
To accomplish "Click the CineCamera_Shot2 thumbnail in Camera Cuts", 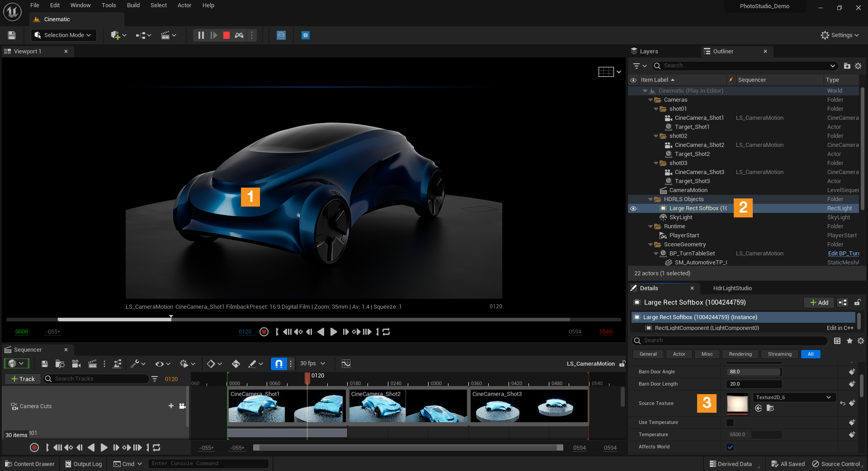I will tap(408, 406).
